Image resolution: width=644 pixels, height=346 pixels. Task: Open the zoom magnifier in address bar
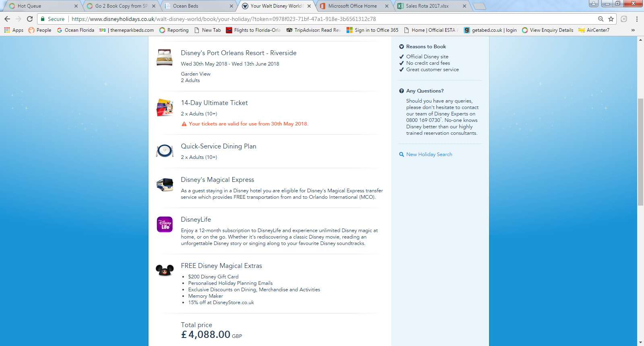pyautogui.click(x=601, y=19)
